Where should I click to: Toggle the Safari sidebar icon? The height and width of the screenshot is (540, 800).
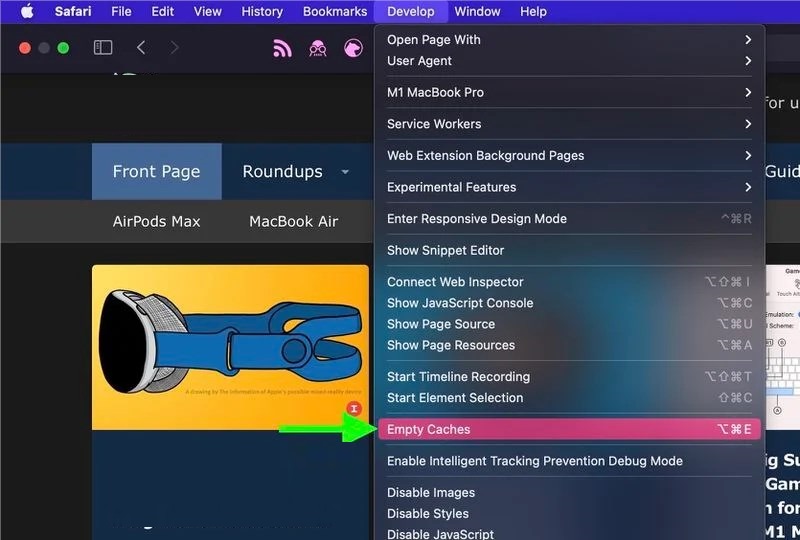coord(103,47)
